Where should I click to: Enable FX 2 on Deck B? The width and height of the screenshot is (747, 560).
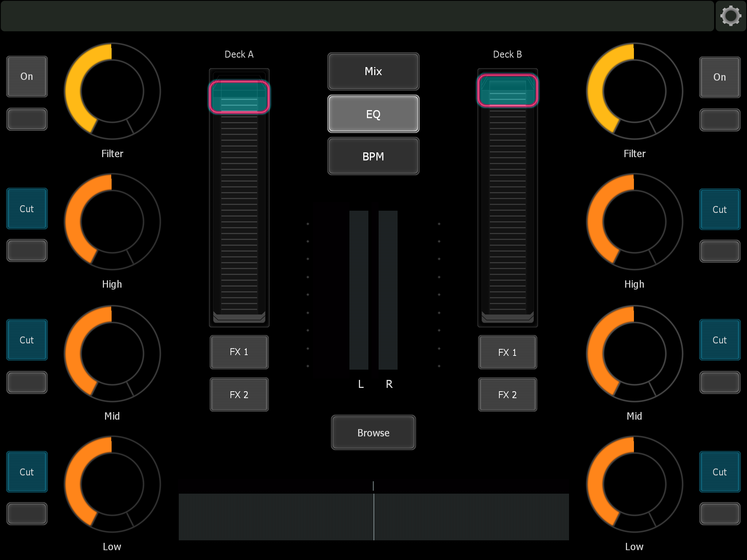[508, 394]
